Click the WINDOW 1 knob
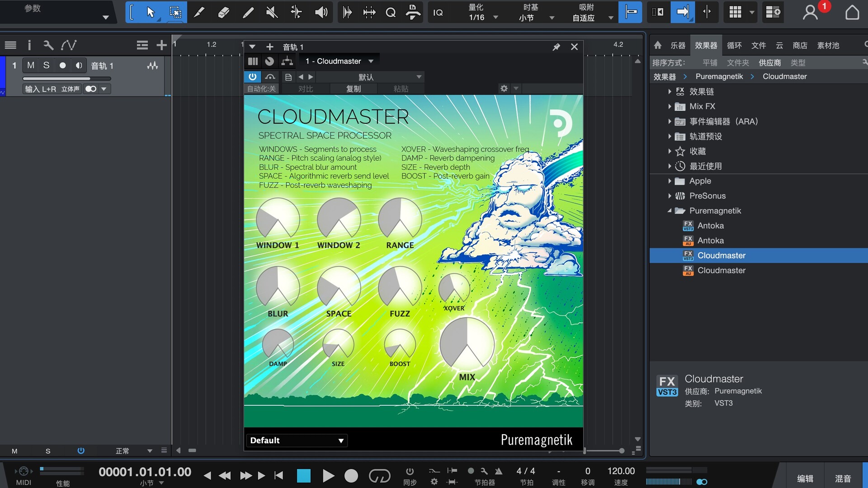The image size is (868, 488). 278,219
